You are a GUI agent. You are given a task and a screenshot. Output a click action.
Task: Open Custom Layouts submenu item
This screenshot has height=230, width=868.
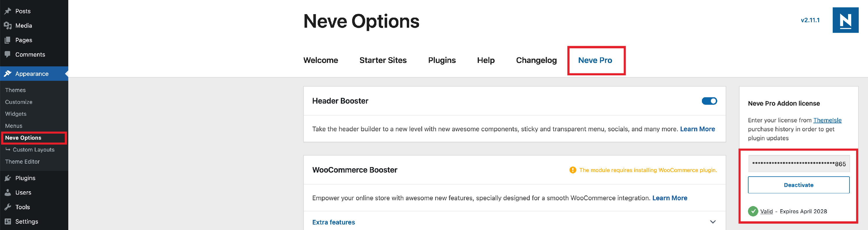click(33, 150)
